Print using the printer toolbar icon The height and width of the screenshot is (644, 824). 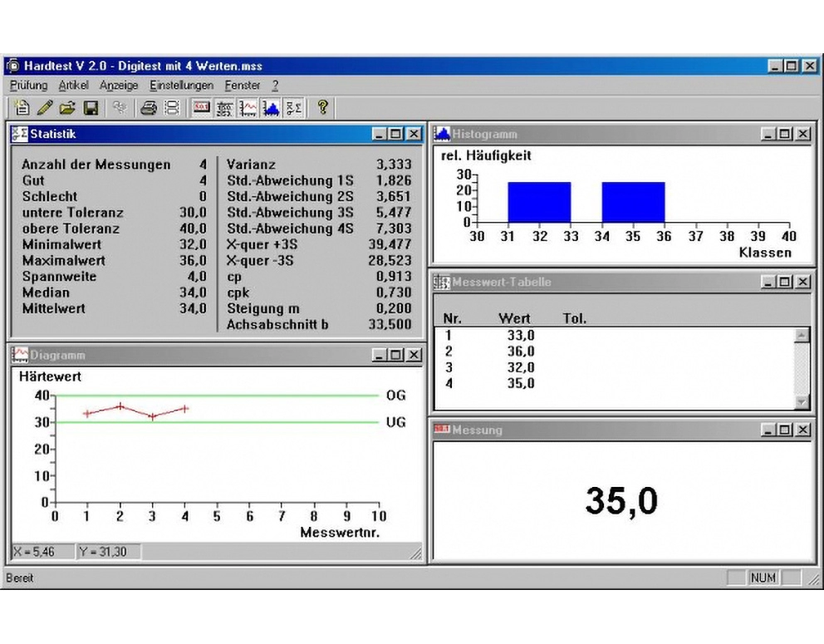(149, 108)
